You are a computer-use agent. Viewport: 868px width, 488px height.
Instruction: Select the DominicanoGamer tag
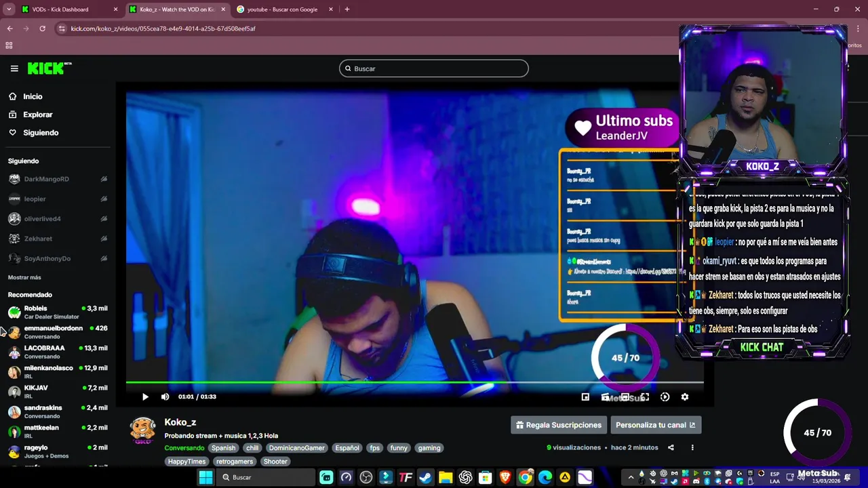(296, 448)
